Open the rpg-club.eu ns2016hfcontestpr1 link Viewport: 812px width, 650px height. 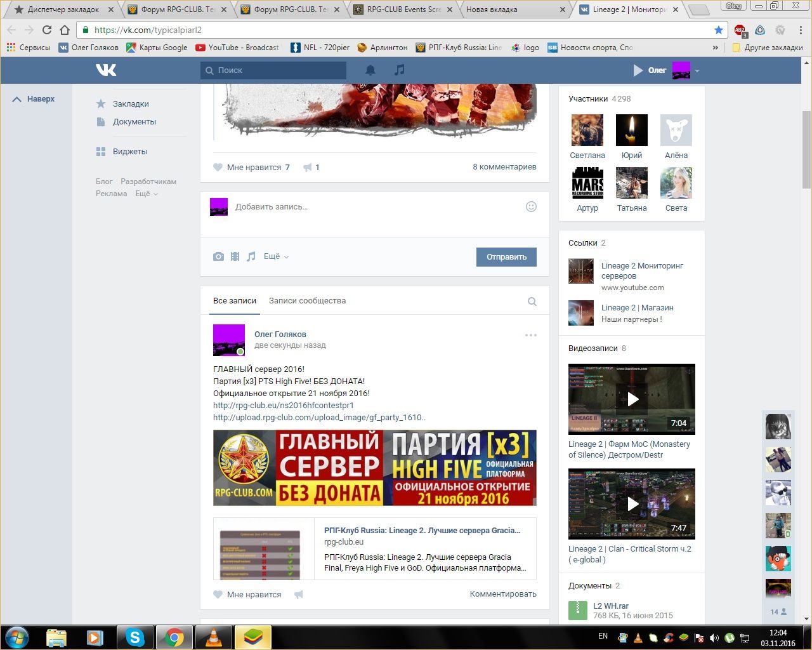tap(283, 406)
